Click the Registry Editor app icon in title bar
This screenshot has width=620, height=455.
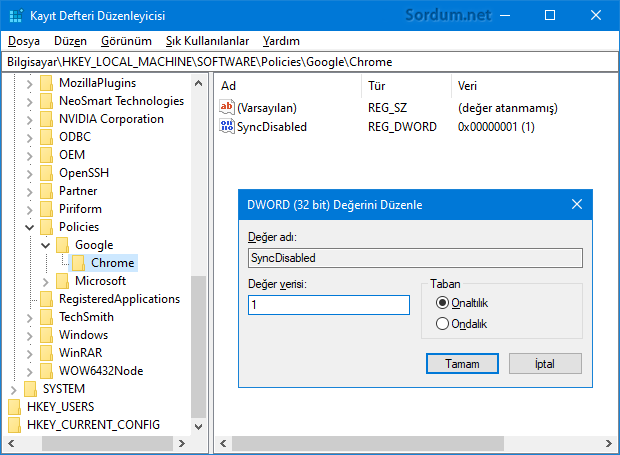(x=16, y=15)
